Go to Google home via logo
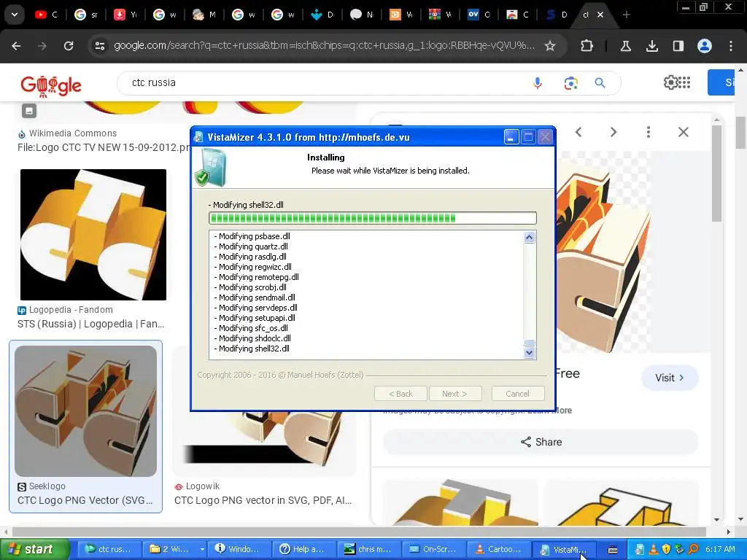The height and width of the screenshot is (560, 747). tap(51, 85)
